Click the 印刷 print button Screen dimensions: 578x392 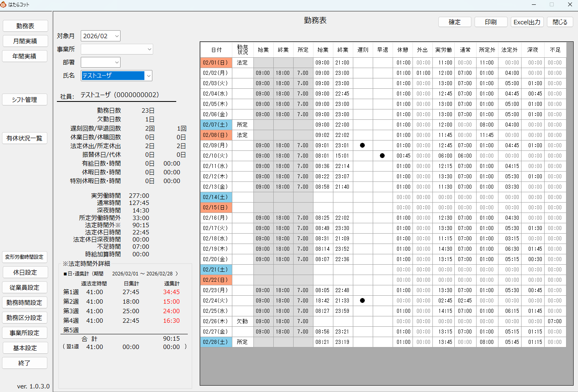[x=490, y=22]
